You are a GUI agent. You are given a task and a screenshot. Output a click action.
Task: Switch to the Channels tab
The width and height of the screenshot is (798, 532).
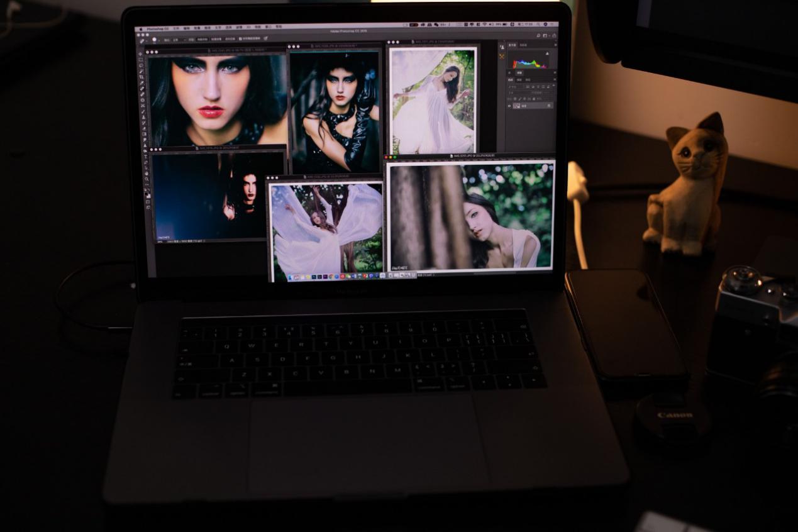point(519,80)
